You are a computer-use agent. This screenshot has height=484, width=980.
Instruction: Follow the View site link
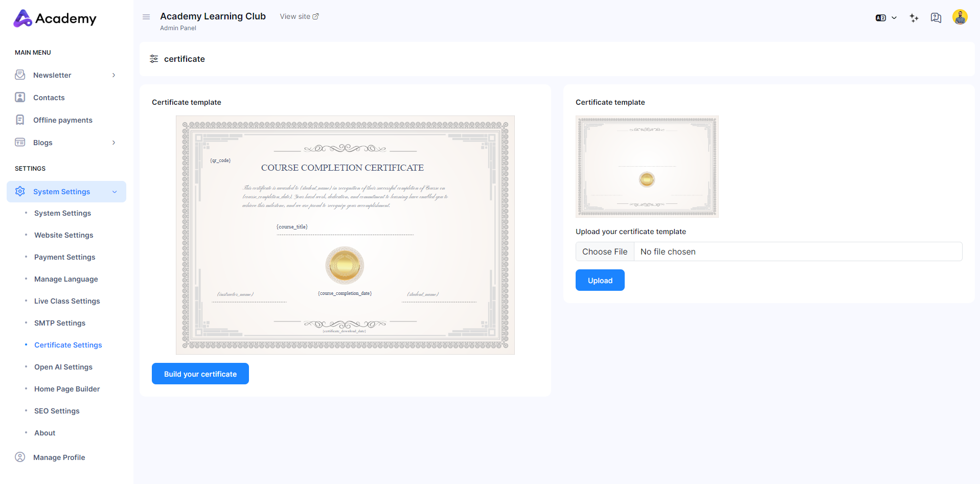[299, 16]
